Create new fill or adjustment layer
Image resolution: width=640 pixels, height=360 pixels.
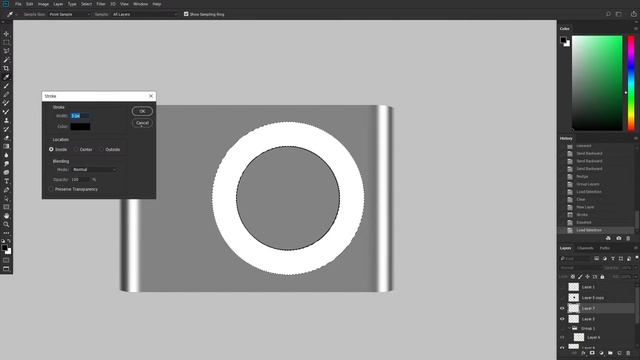click(601, 353)
